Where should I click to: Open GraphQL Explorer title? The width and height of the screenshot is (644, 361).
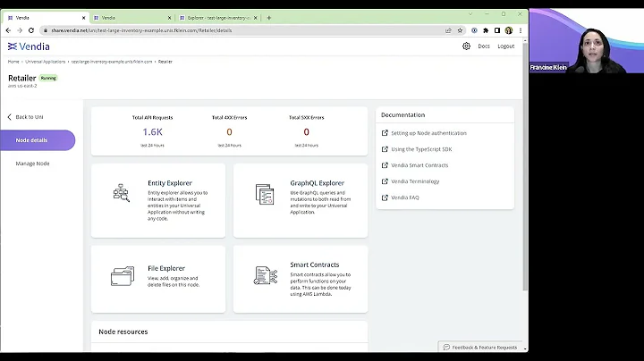pos(317,183)
